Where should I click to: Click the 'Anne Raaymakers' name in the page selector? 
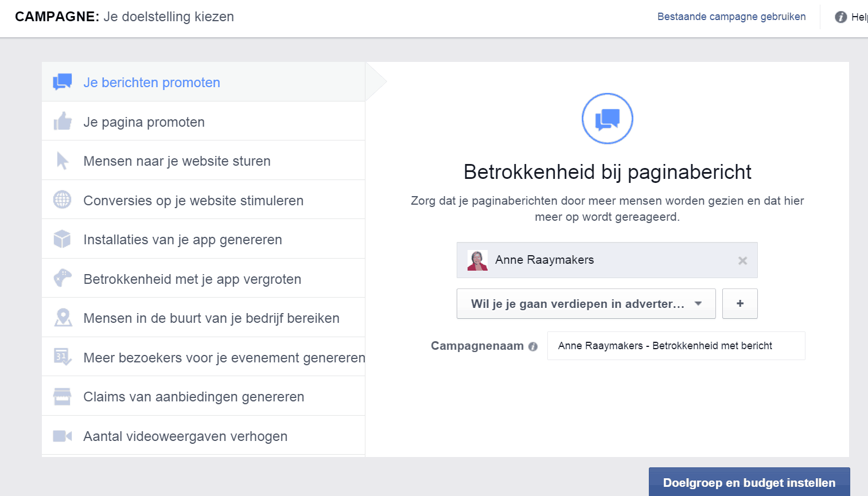pyautogui.click(x=544, y=260)
